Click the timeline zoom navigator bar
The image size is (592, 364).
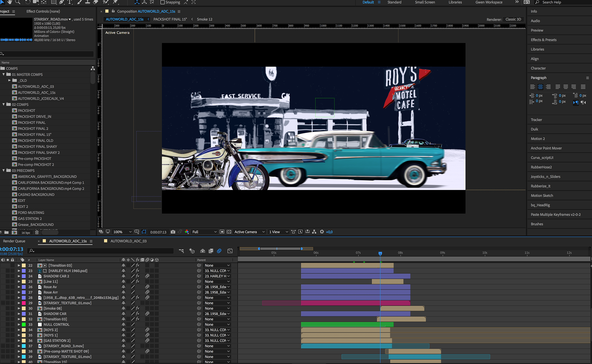280,249
